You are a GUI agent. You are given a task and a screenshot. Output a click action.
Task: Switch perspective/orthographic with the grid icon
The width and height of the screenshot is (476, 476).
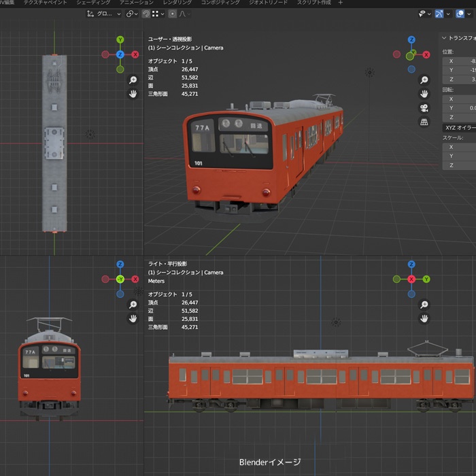click(424, 122)
